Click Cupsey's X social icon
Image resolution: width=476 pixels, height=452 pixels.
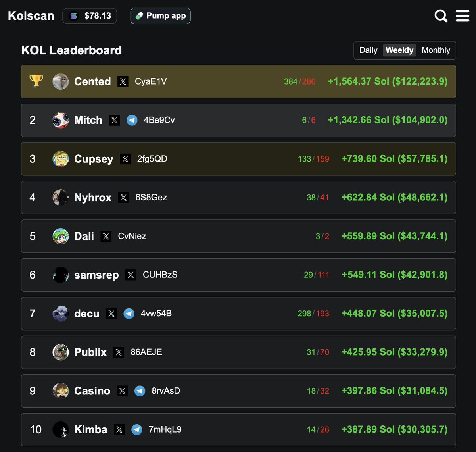coord(125,159)
